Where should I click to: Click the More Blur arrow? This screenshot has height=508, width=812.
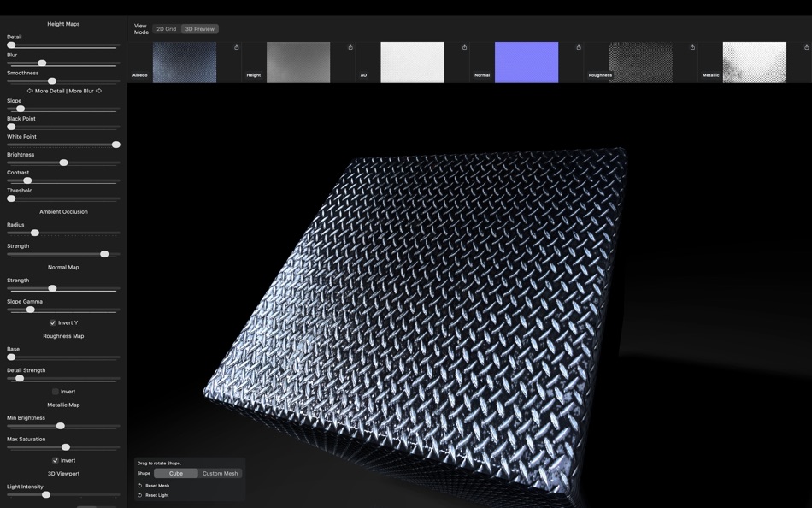[100, 90]
